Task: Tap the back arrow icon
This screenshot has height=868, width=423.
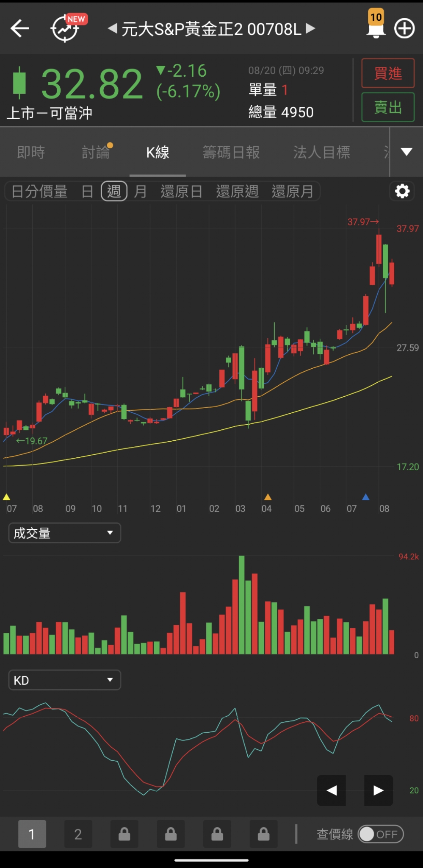Action: [19, 29]
